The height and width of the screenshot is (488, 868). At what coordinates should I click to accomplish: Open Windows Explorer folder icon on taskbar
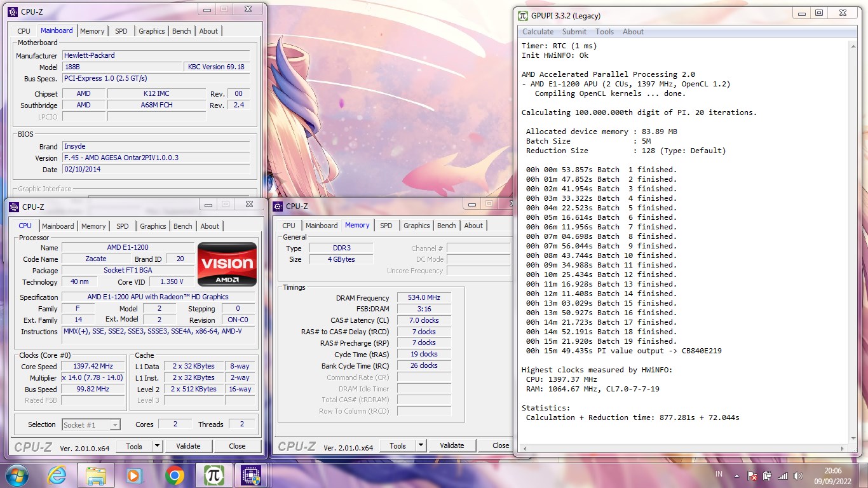click(x=96, y=475)
